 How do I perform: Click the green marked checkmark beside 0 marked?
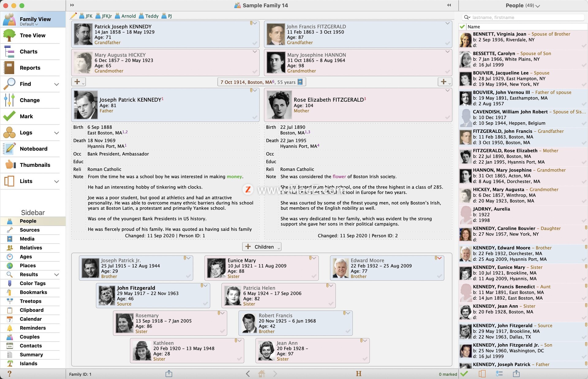pyautogui.click(x=464, y=373)
